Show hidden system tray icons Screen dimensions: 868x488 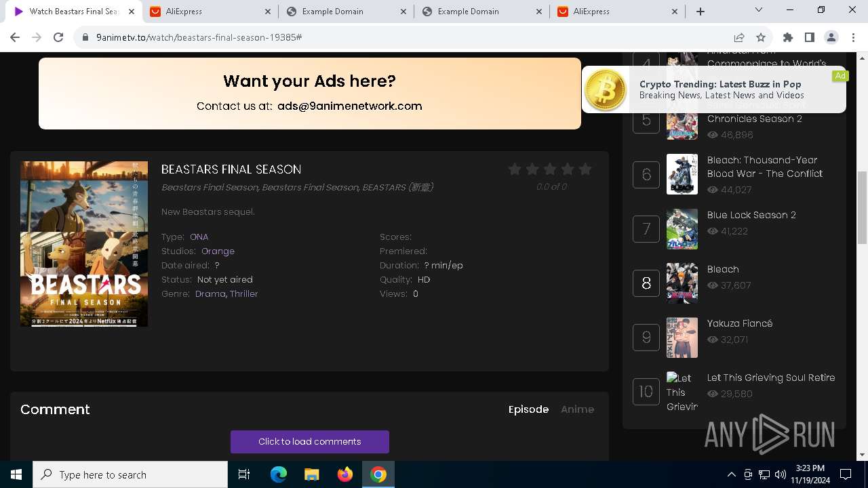point(731,474)
